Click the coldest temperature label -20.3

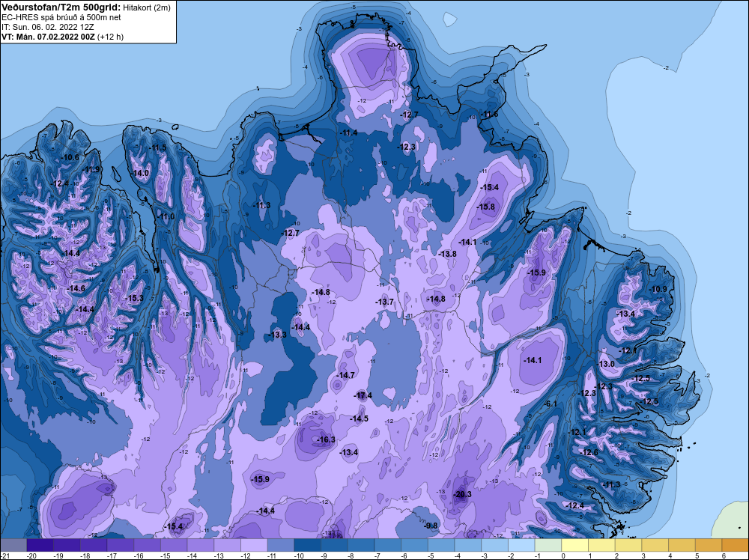[x=462, y=494]
